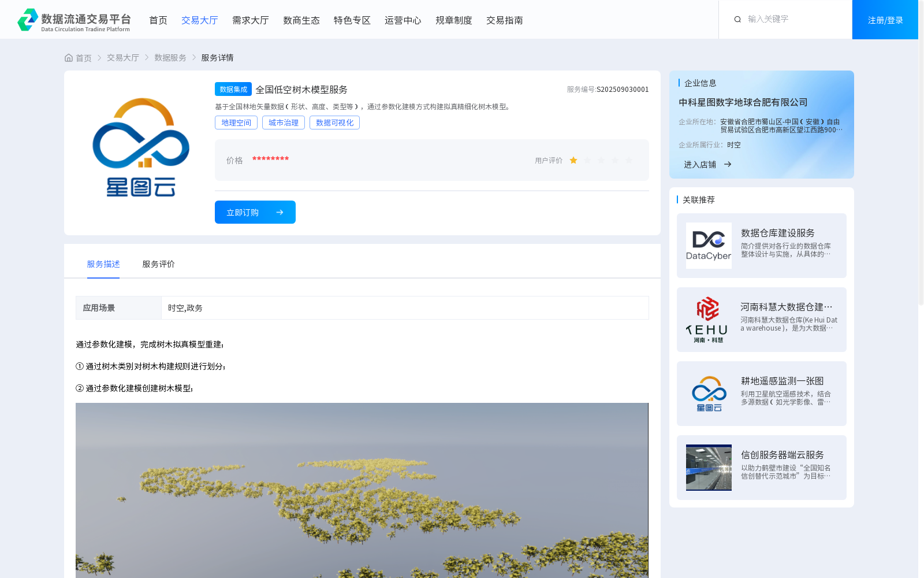
Task: Click the tree model preview image
Action: (362, 490)
